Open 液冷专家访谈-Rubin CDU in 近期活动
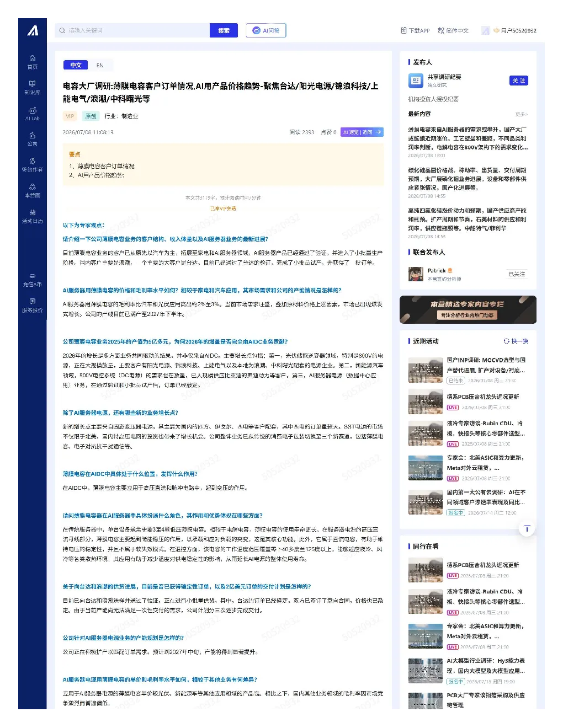563x728 pixels. [x=486, y=429]
